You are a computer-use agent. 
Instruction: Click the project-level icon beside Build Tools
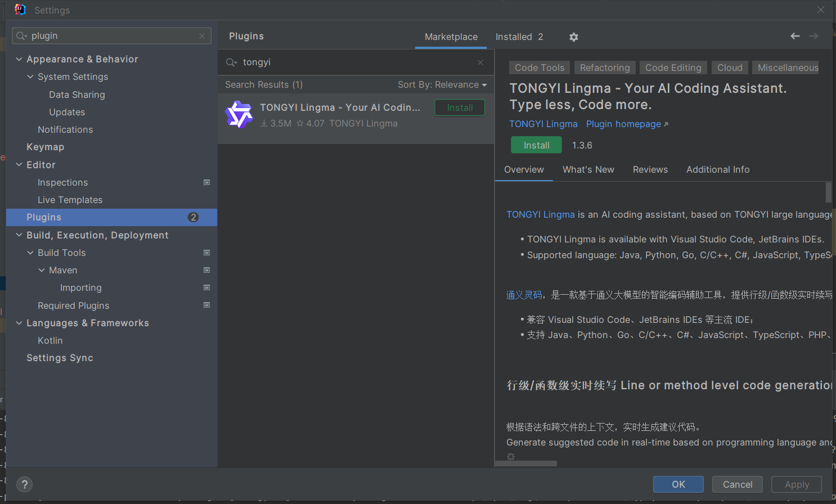[206, 253]
